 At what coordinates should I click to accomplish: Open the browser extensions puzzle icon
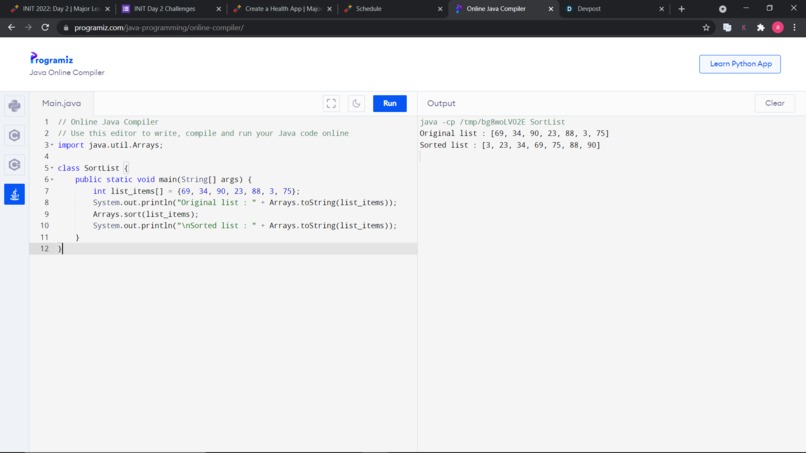tap(761, 28)
